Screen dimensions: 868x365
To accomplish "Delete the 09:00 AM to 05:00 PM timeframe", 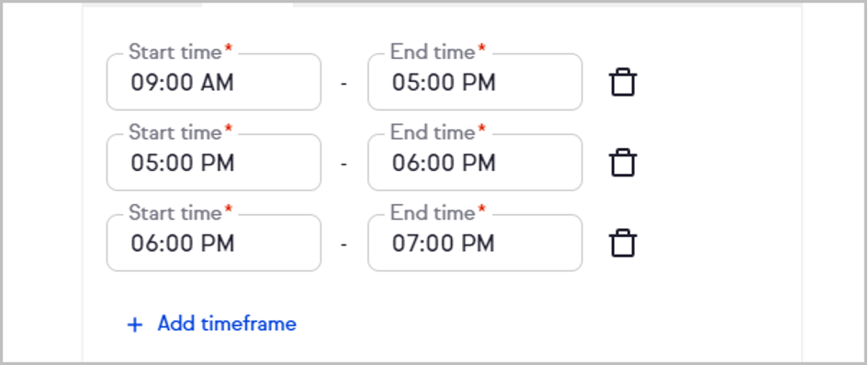I will point(623,83).
